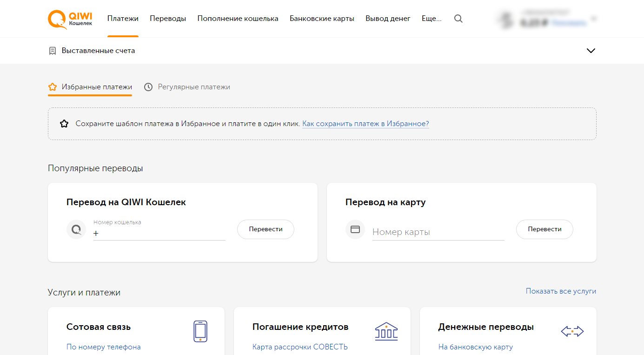The height and width of the screenshot is (355, 644).
Task: Click the Номер карты input field
Action: click(437, 232)
